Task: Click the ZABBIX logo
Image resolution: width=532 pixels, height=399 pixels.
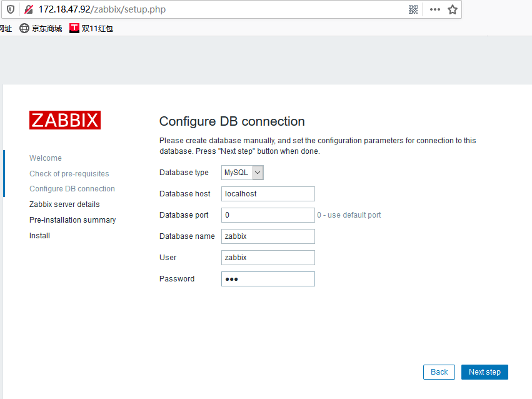Action: pos(65,120)
